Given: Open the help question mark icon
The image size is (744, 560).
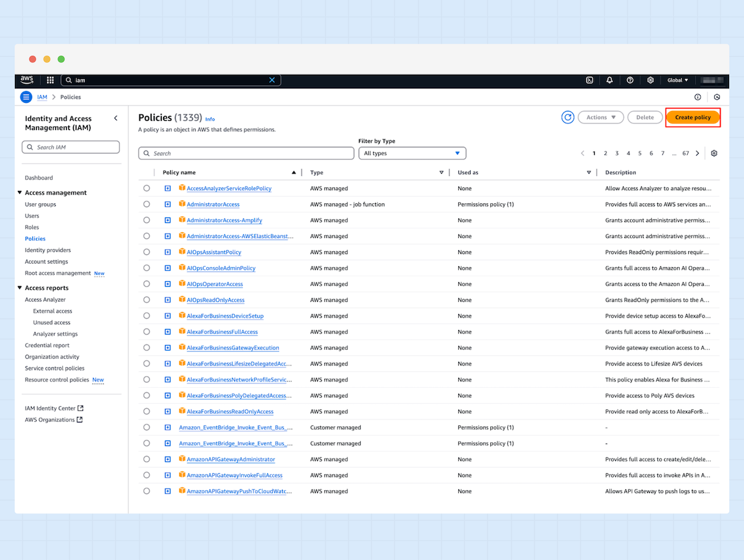Looking at the screenshot, I should (x=630, y=80).
